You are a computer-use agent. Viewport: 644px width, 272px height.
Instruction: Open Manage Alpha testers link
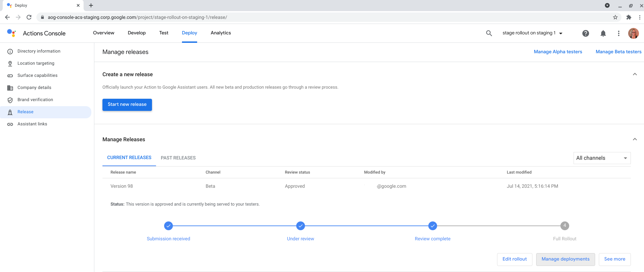click(558, 52)
